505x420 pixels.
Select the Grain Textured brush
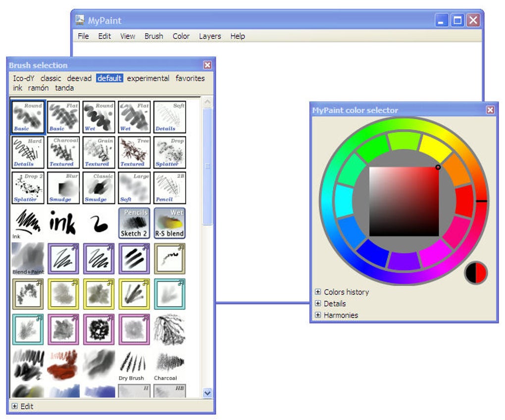[x=99, y=152]
